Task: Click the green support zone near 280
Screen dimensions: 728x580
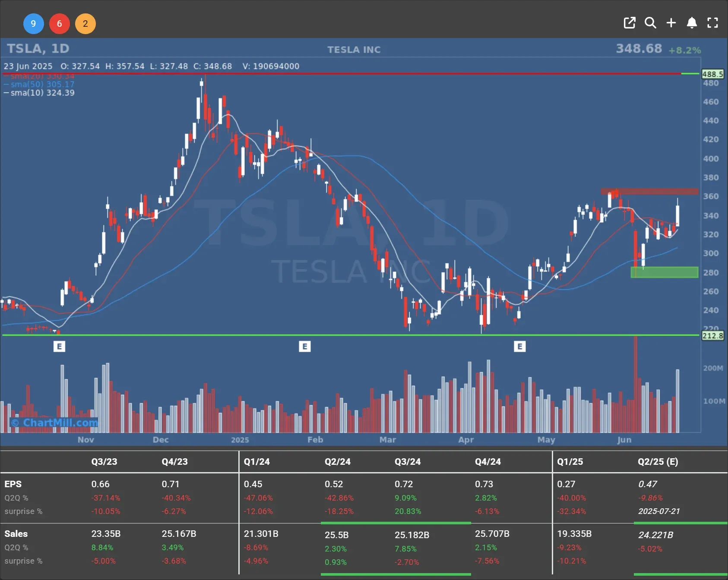Action: (665, 272)
